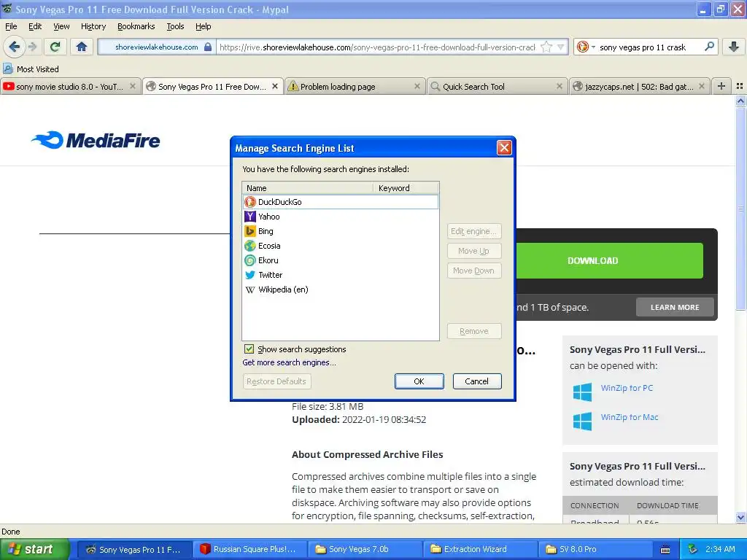This screenshot has width=747, height=560.
Task: Switch to Russian Square Plus taskbar item
Action: (250, 549)
